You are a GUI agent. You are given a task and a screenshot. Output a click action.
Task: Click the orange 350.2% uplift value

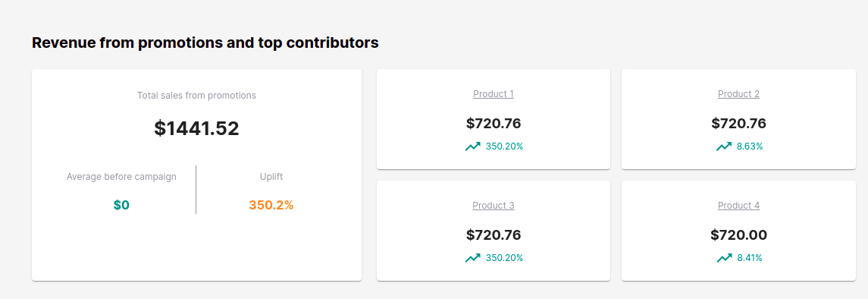pos(271,206)
